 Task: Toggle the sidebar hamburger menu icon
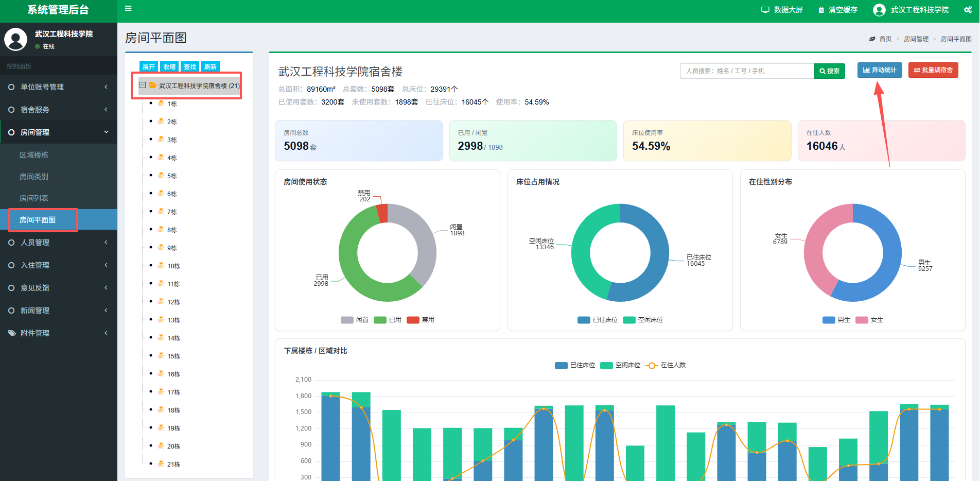pos(128,8)
